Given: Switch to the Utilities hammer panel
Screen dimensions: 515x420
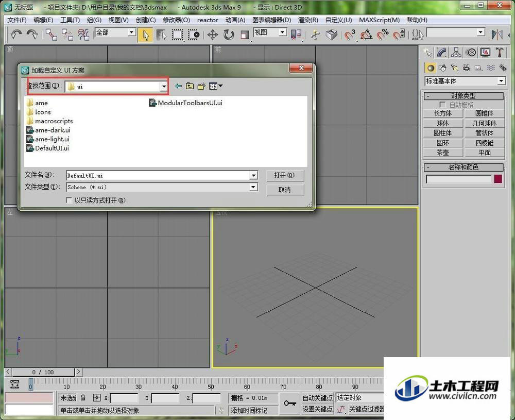Looking at the screenshot, I should tap(500, 52).
